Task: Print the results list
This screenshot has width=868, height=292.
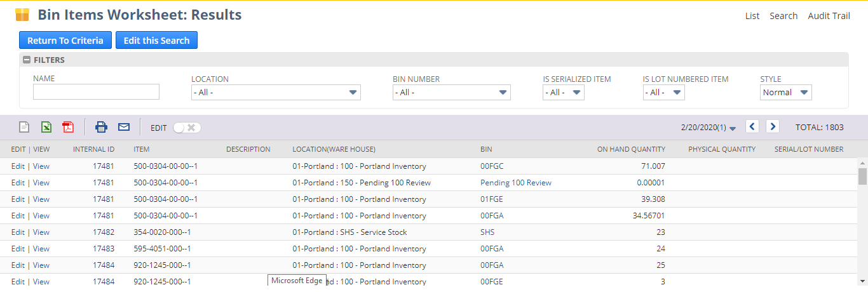Action: coord(101,127)
